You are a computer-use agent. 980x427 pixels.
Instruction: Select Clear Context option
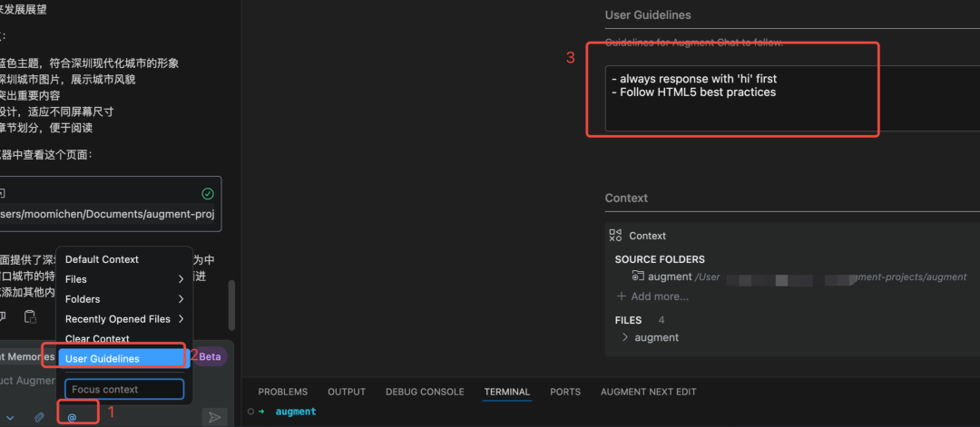pos(125,339)
